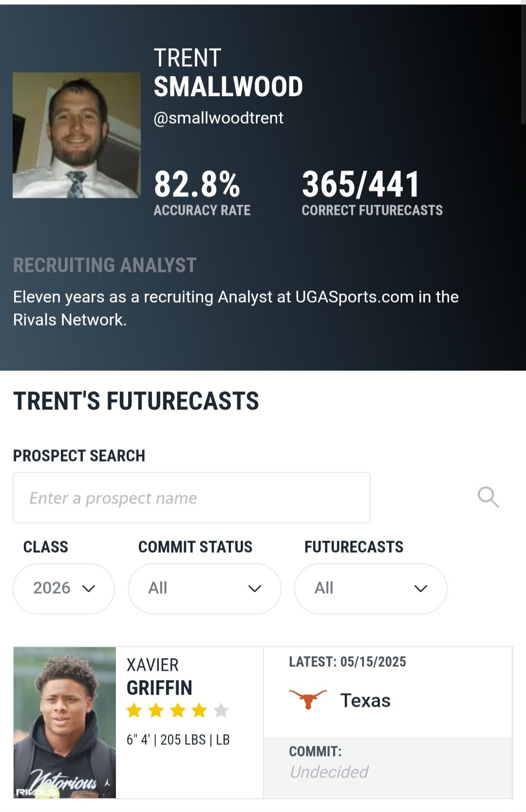Open the @smallwoodtrent handle link

218,118
